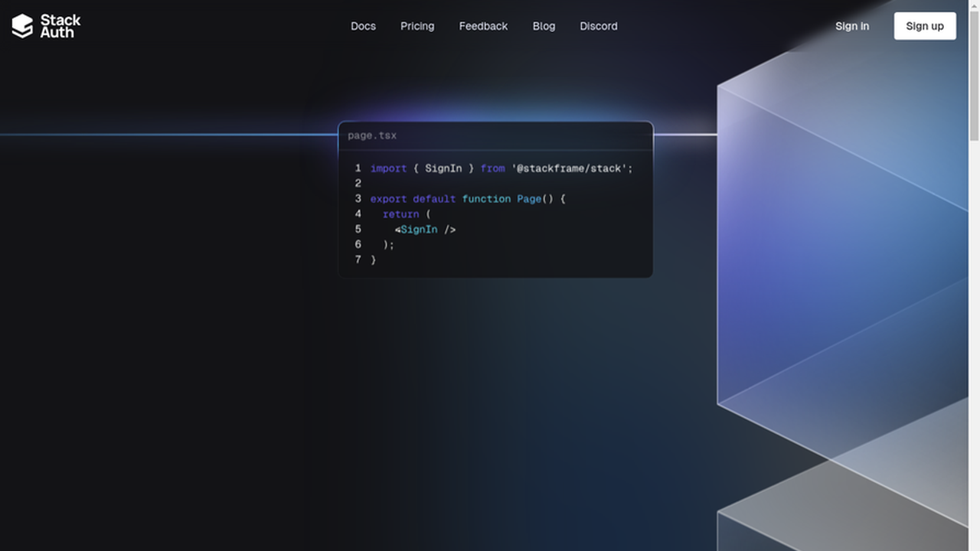This screenshot has height=551, width=980.
Task: Click the export default function Page line
Action: [468, 199]
